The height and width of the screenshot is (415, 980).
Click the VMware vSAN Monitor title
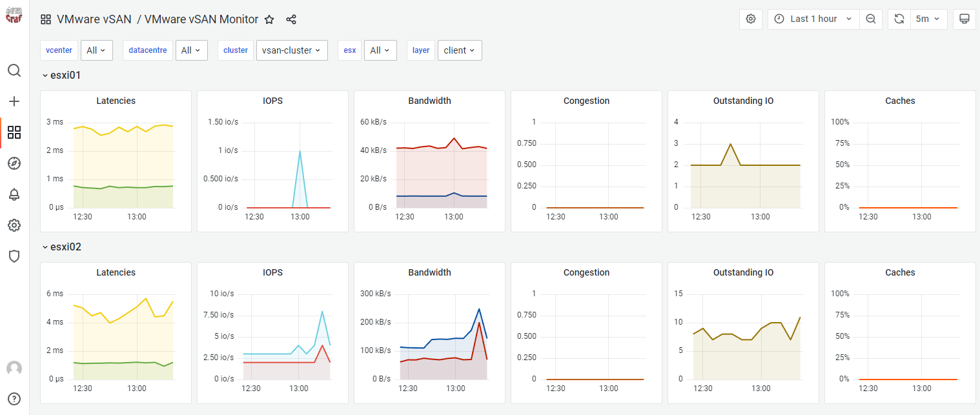click(201, 19)
